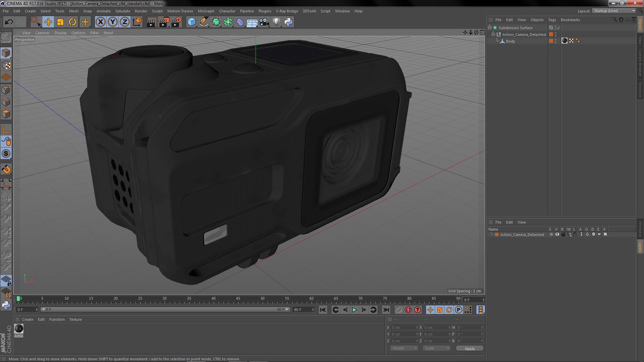This screenshot has width=644, height=362.
Task: Open Material Manager Create menu
Action: tap(28, 319)
